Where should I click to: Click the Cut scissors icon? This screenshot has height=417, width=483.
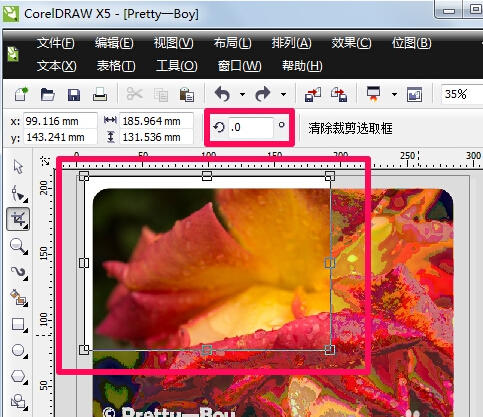click(135, 94)
